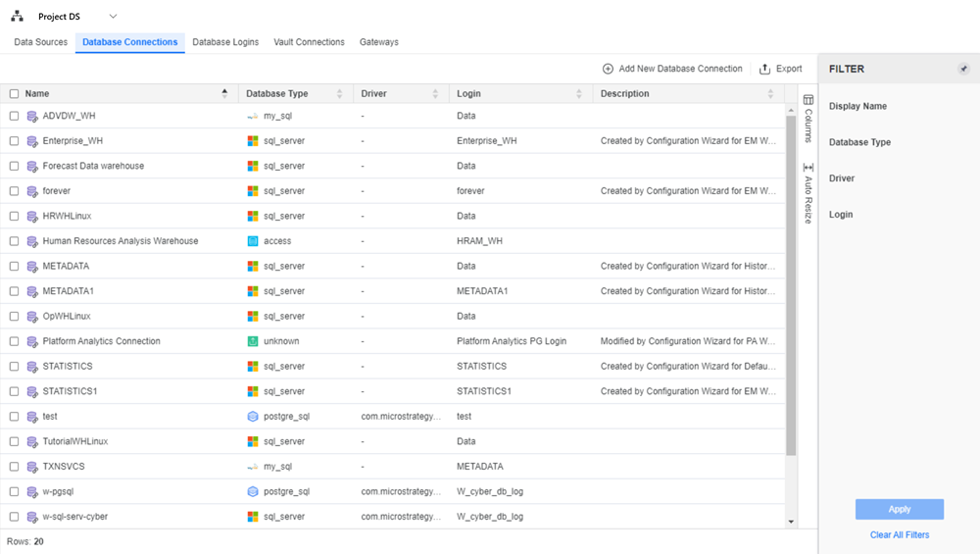Click the Add New Database Connection plus icon
980x554 pixels.
tap(608, 69)
